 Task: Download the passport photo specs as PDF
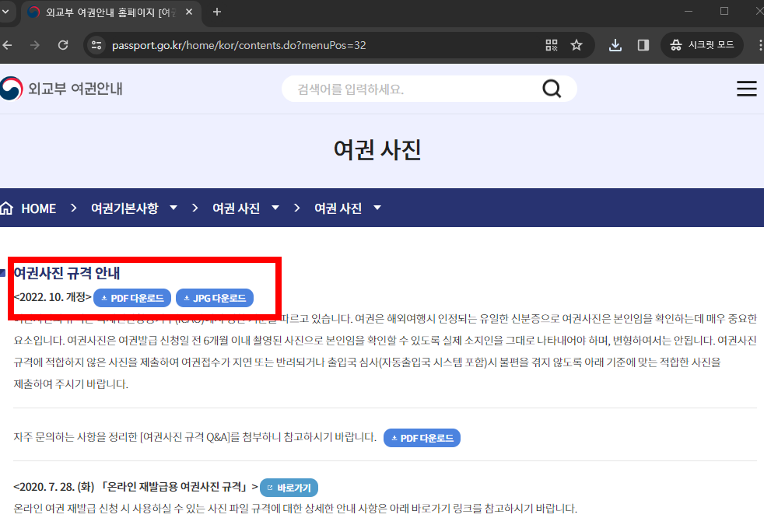tap(131, 297)
